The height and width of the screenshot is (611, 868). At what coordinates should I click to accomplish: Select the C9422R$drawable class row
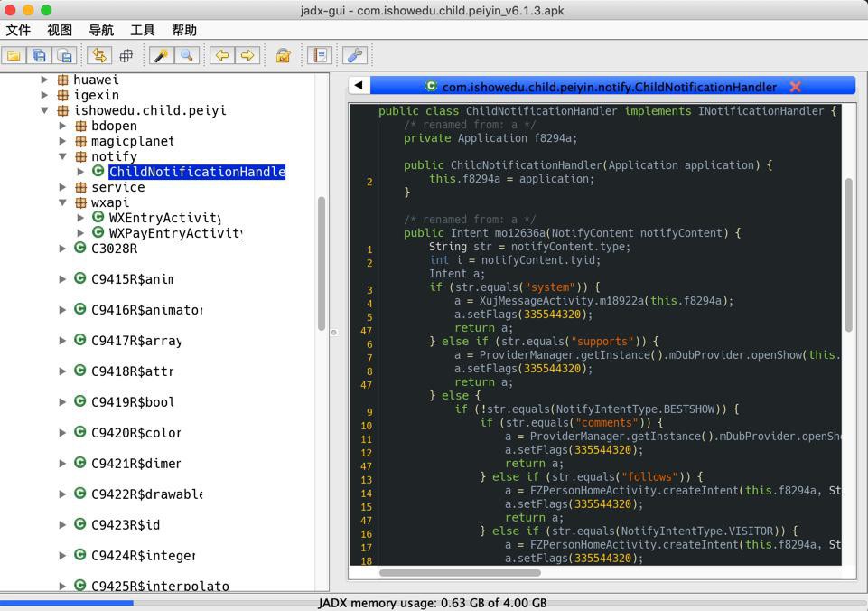[146, 494]
